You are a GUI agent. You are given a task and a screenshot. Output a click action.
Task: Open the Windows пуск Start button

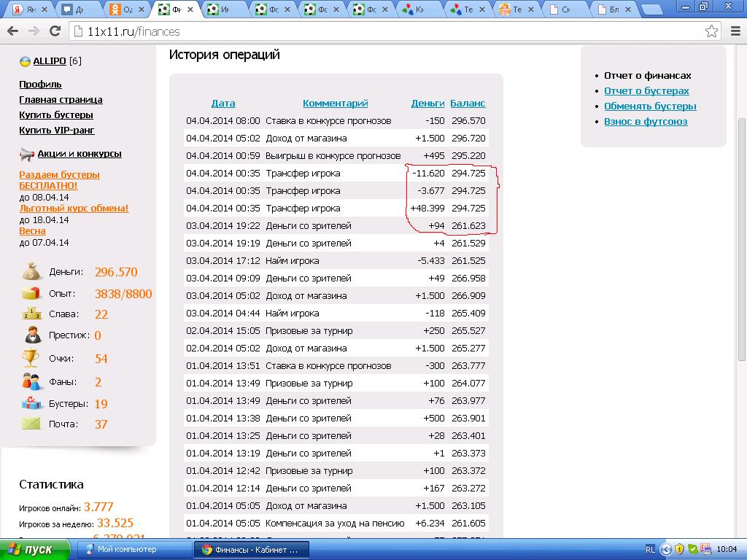pos(36,549)
